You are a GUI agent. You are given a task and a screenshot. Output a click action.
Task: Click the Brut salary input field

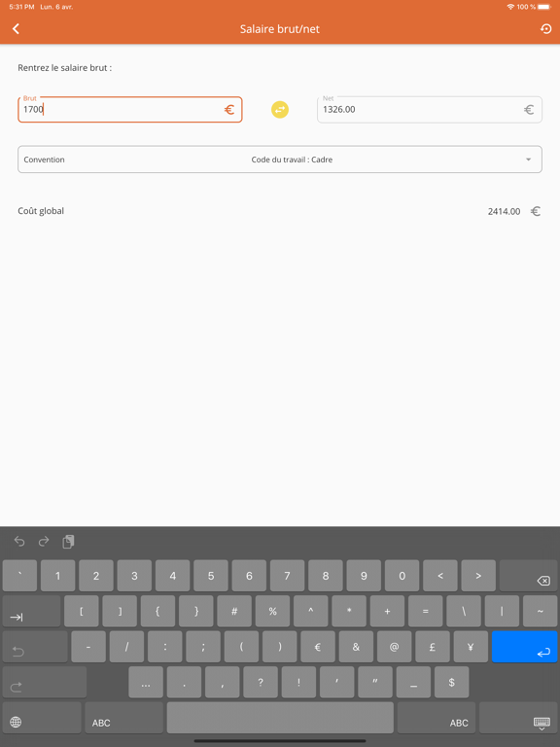[130, 110]
